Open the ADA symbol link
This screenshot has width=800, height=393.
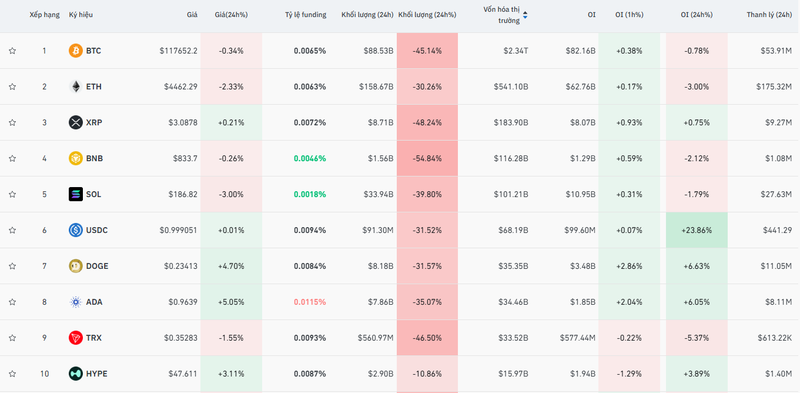pyautogui.click(x=94, y=302)
